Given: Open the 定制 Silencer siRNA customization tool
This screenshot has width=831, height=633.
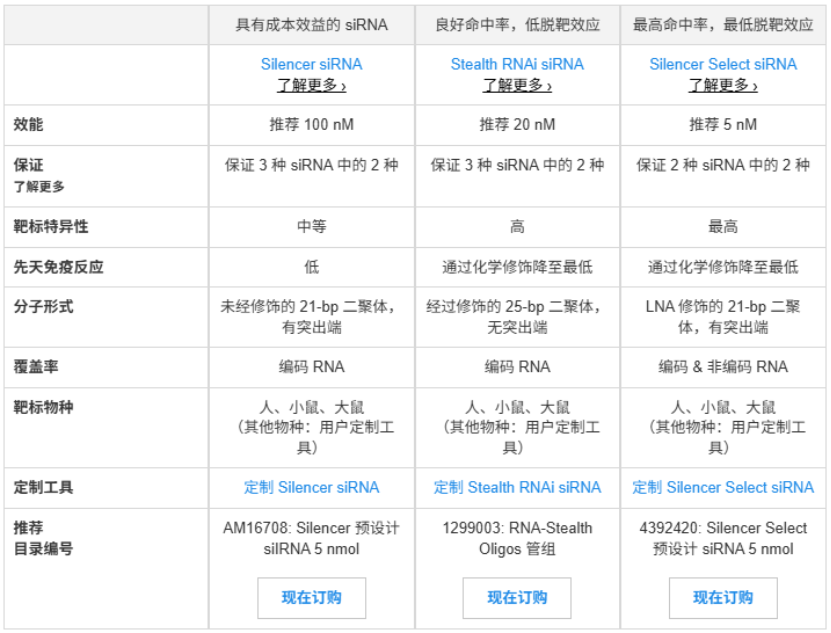Looking at the screenshot, I should pyautogui.click(x=312, y=487).
